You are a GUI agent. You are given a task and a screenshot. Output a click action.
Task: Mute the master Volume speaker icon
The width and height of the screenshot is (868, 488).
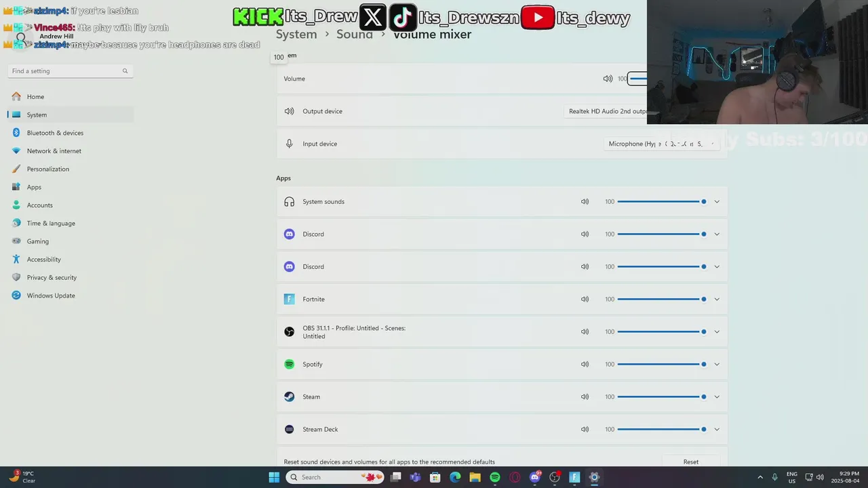pyautogui.click(x=608, y=79)
